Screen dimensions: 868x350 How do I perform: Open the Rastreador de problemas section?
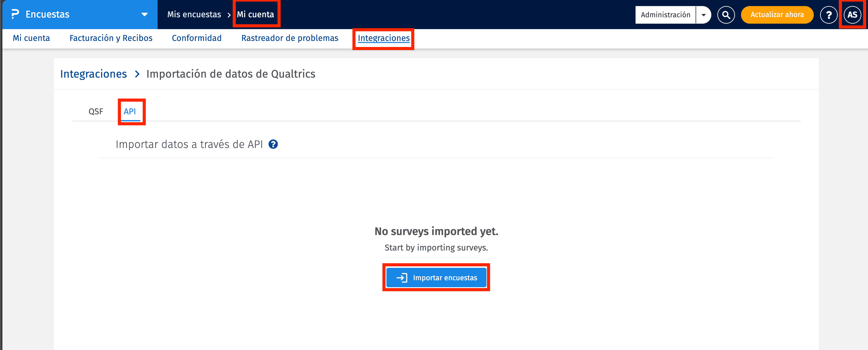click(289, 38)
